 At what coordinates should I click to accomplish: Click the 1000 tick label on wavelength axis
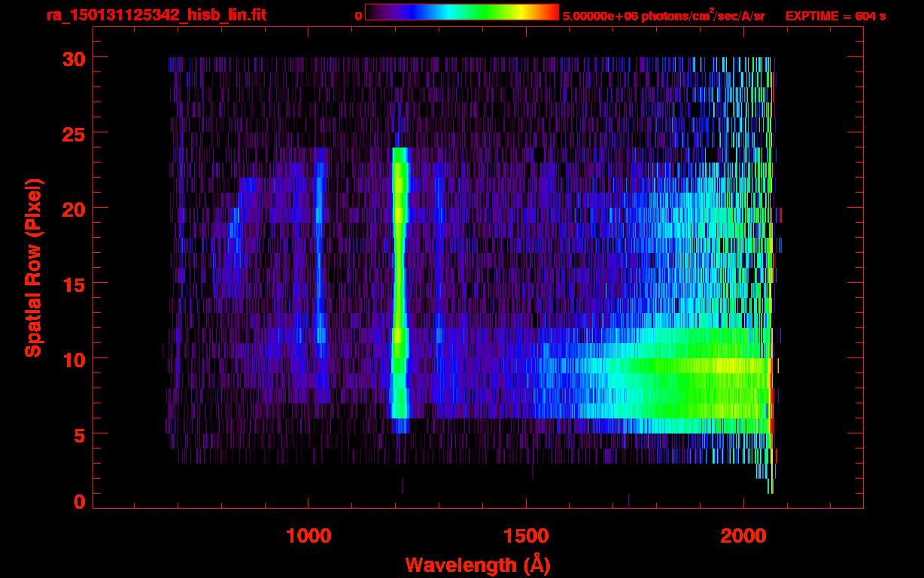[309, 535]
